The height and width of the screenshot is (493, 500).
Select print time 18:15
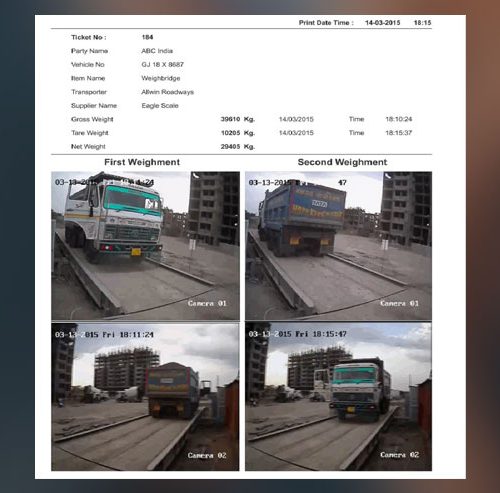422,23
